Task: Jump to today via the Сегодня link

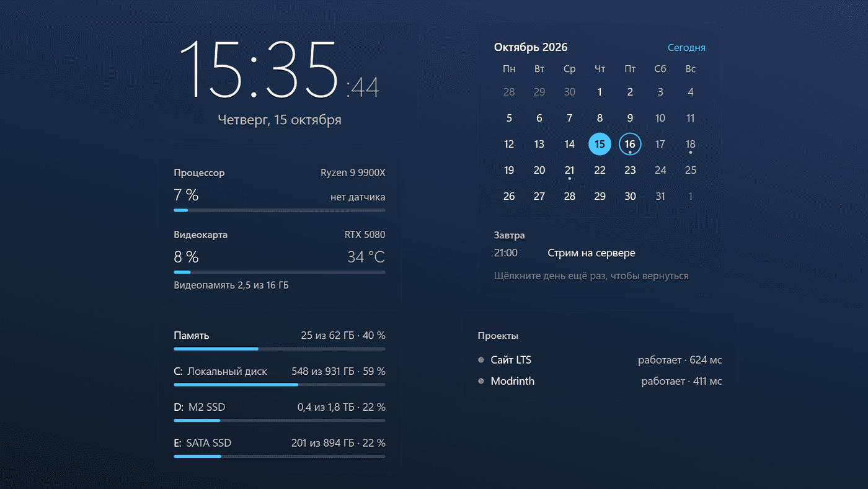Action: tap(686, 48)
